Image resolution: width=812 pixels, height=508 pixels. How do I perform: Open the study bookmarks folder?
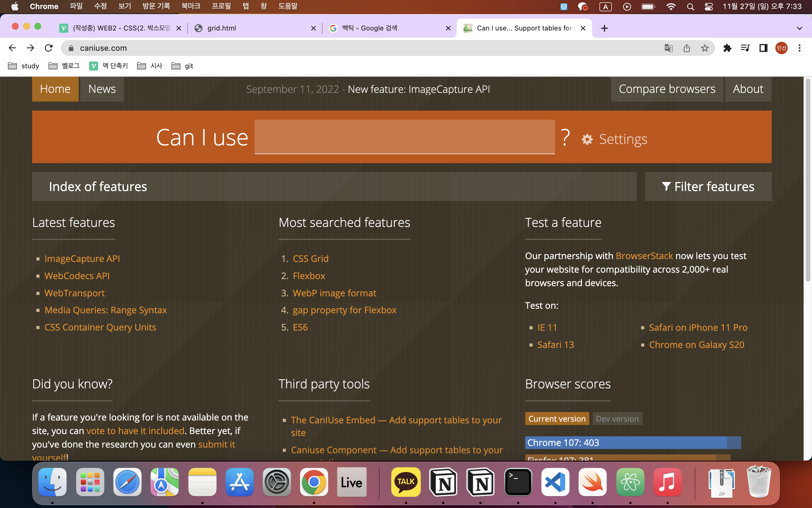(x=23, y=66)
